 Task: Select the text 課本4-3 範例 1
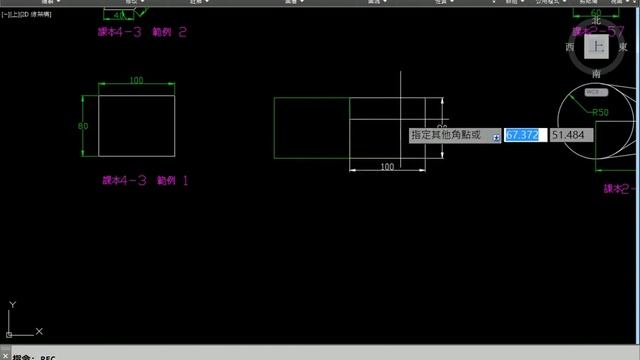[x=145, y=180]
